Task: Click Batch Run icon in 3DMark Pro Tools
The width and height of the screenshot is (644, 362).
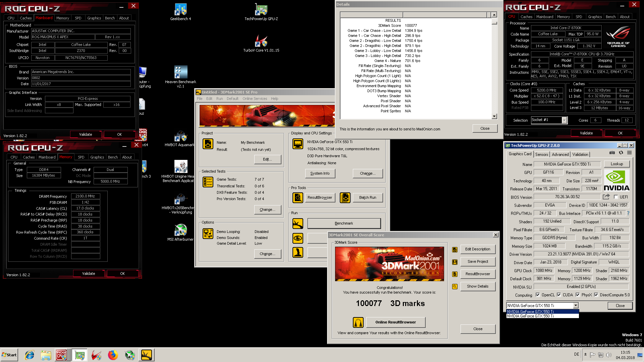Action: tap(345, 198)
